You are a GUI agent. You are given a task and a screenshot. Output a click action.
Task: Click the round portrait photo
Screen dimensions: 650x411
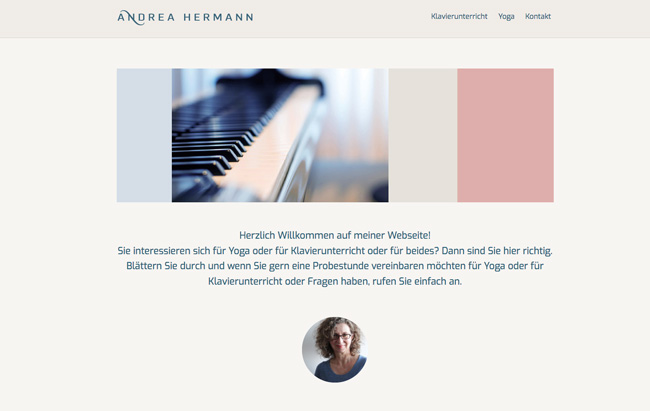(335, 350)
